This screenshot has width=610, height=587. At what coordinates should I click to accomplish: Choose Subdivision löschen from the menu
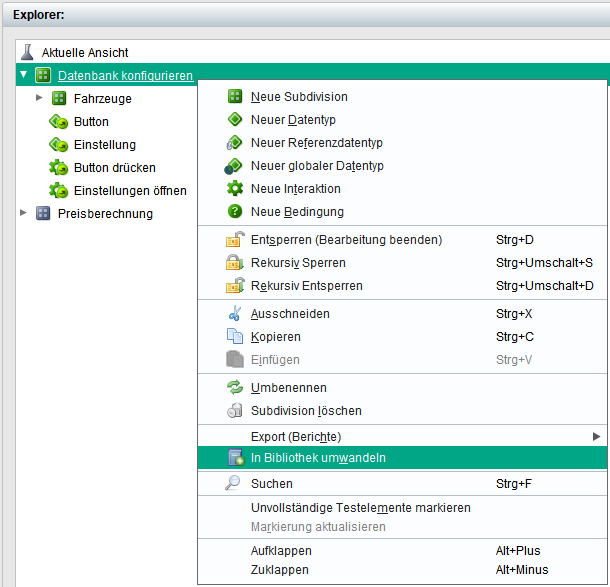[402, 410]
